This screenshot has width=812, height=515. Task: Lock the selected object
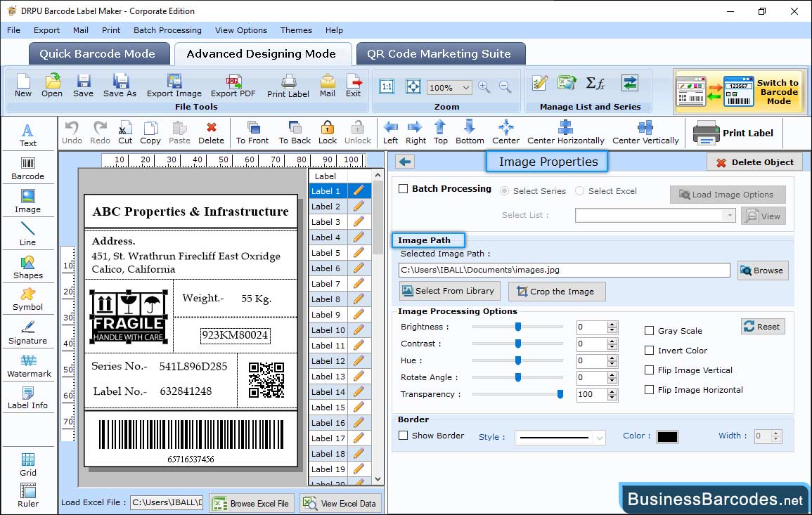point(328,133)
